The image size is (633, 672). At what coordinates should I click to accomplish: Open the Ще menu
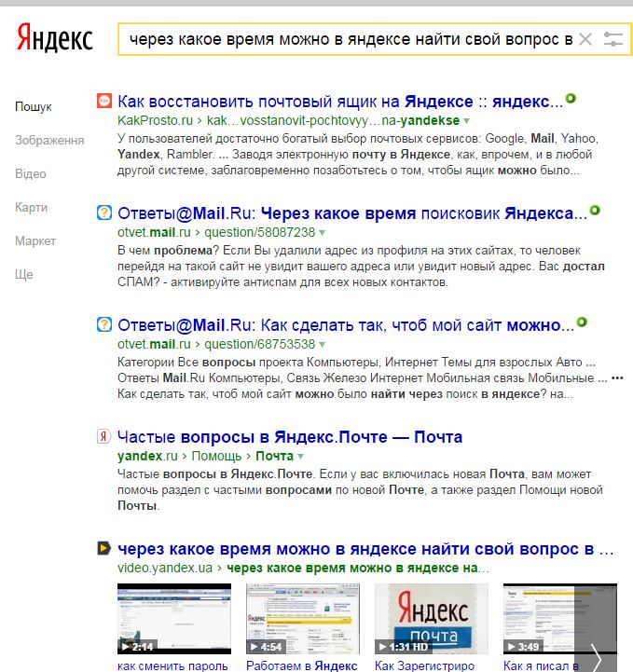[x=24, y=274]
